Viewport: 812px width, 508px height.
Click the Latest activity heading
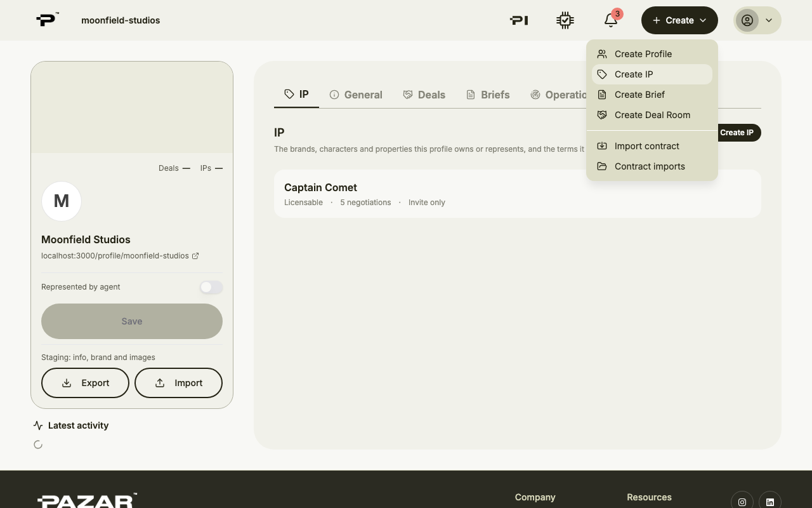click(78, 425)
